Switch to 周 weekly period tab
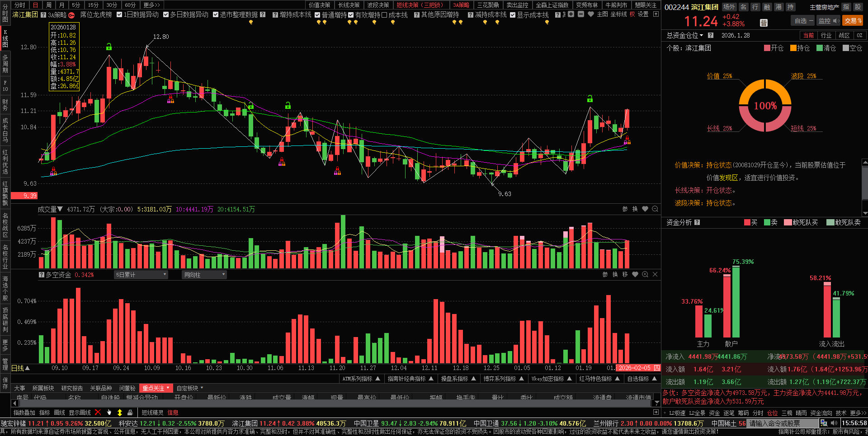Image resolution: width=868 pixels, height=436 pixels. [49, 5]
